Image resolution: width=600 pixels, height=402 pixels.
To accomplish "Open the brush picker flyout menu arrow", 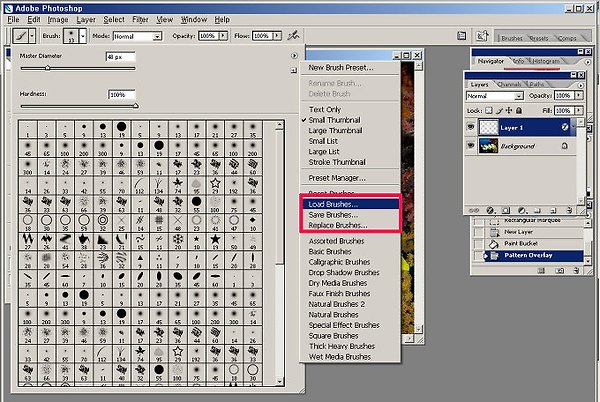I will (294, 56).
